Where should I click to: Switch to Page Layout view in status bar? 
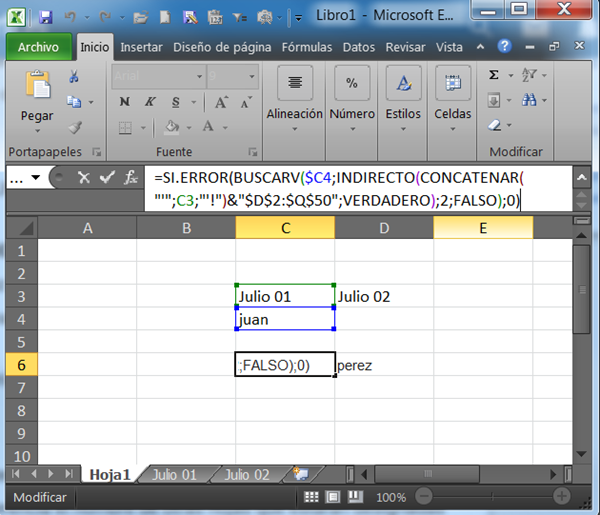[x=333, y=497]
